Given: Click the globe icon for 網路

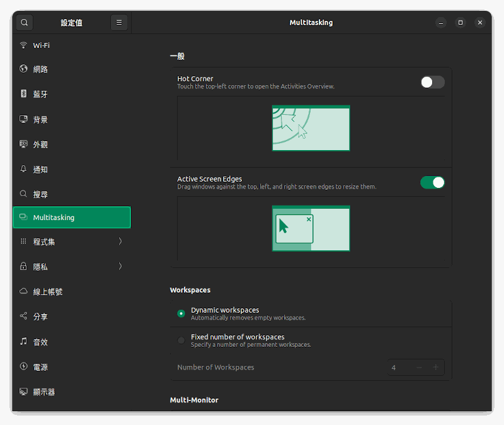Looking at the screenshot, I should [23, 69].
